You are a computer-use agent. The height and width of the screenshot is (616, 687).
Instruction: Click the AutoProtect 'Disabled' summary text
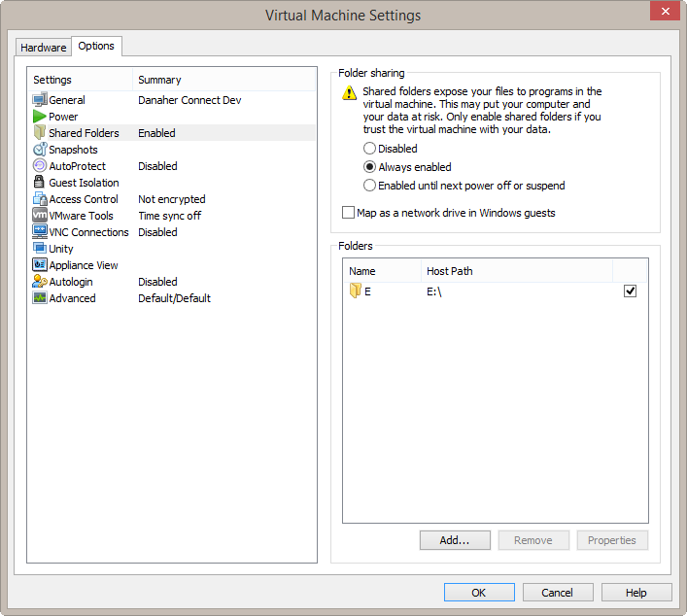pyautogui.click(x=157, y=166)
